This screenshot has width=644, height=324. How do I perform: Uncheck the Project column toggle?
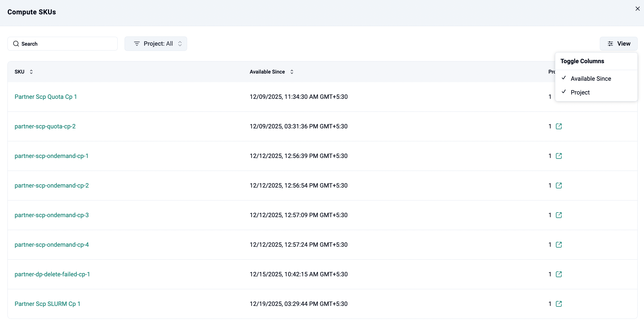point(580,92)
